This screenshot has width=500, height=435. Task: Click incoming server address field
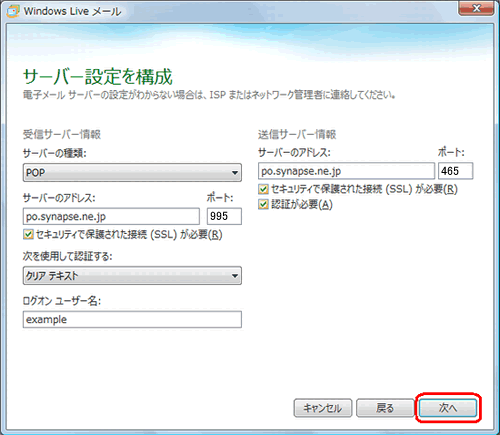(x=111, y=216)
